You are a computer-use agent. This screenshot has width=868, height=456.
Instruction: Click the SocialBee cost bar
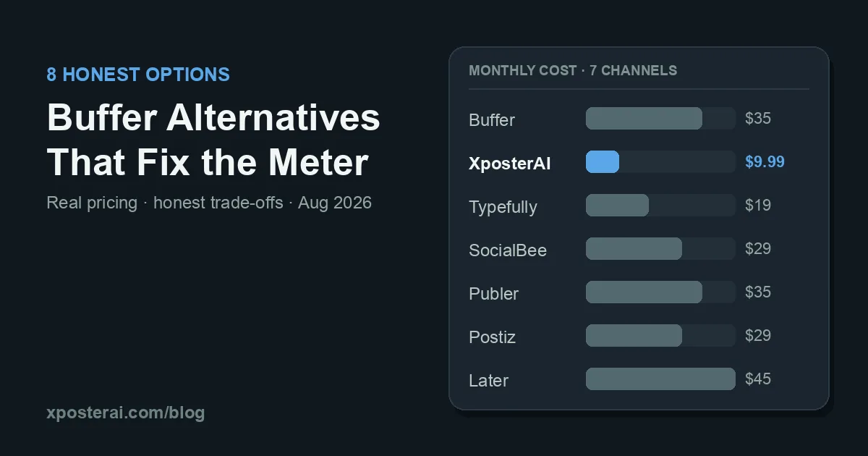(634, 248)
